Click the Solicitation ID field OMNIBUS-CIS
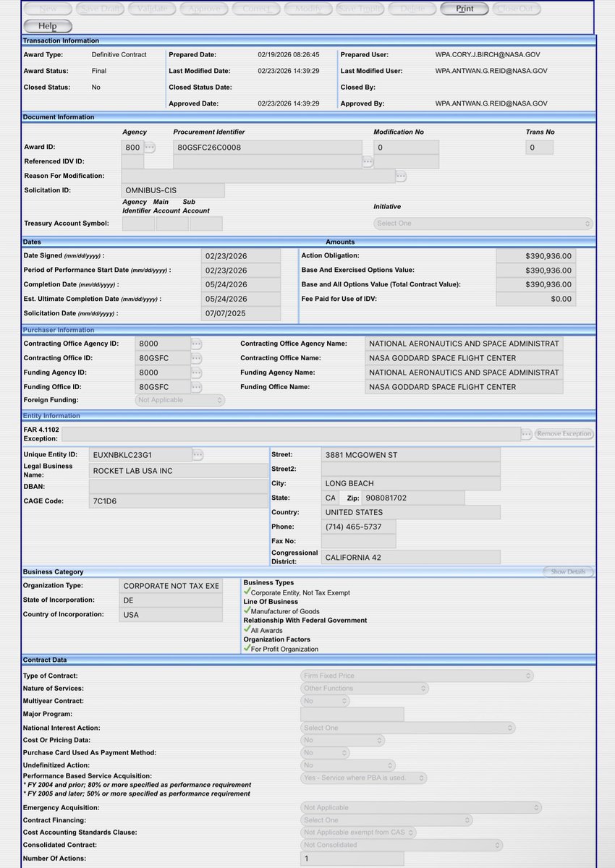 point(173,190)
